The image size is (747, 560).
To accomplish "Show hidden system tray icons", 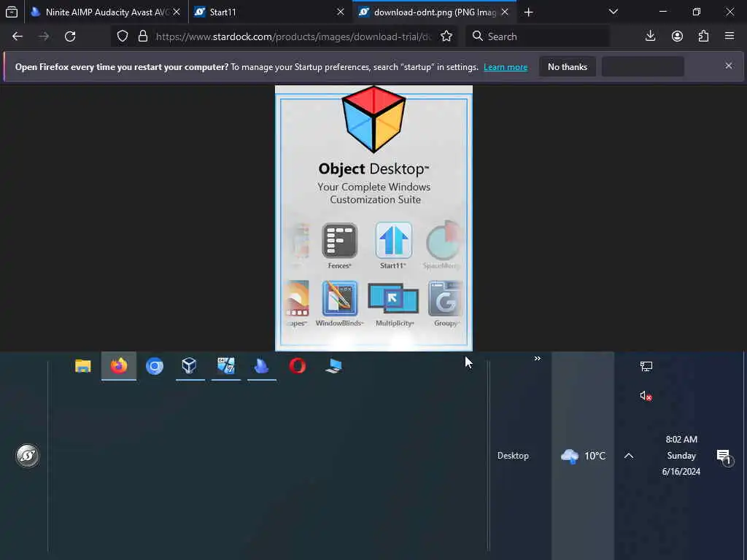I will 629,456.
